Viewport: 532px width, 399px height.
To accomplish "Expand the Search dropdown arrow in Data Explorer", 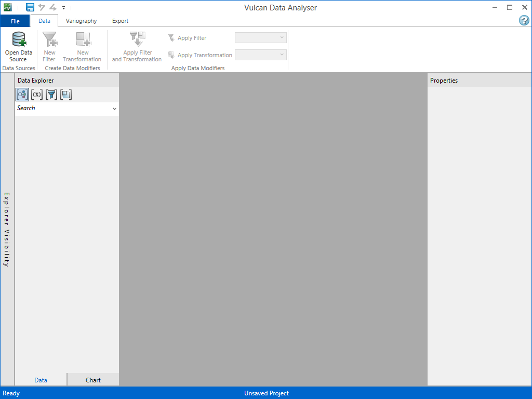I will (x=114, y=109).
